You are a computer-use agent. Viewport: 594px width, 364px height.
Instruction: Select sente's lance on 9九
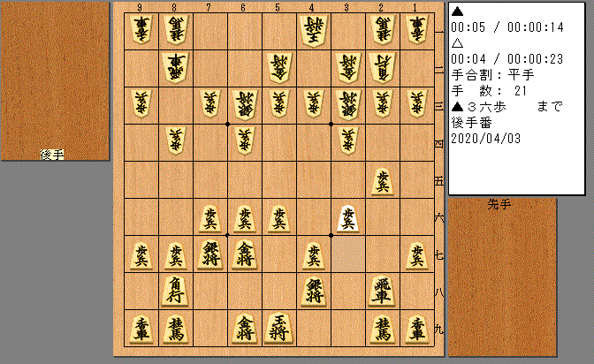pyautogui.click(x=141, y=330)
